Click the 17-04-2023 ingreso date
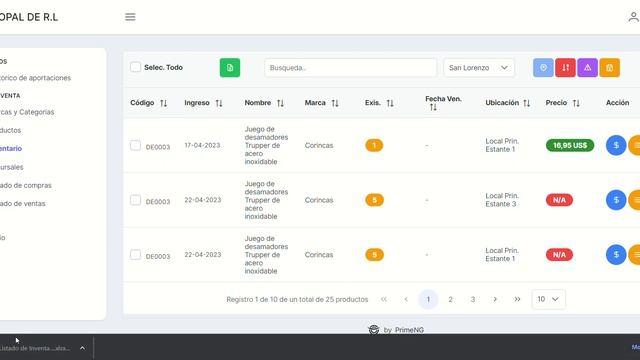The width and height of the screenshot is (640, 360). point(202,145)
